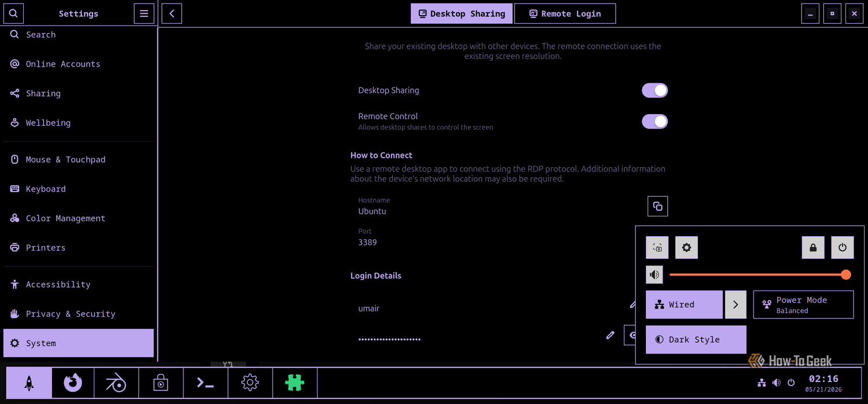Open Privacy & Security settings
The height and width of the screenshot is (404, 868).
[x=79, y=314]
